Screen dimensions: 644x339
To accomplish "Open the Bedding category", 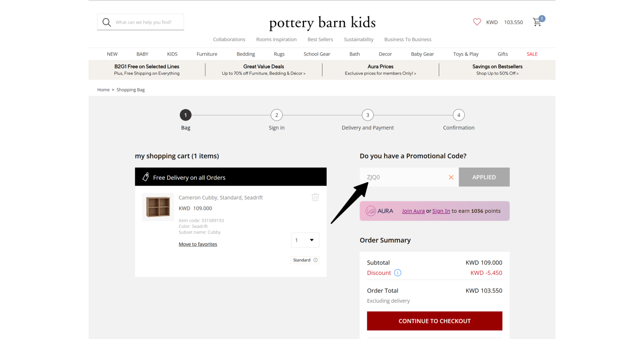I will click(x=246, y=54).
